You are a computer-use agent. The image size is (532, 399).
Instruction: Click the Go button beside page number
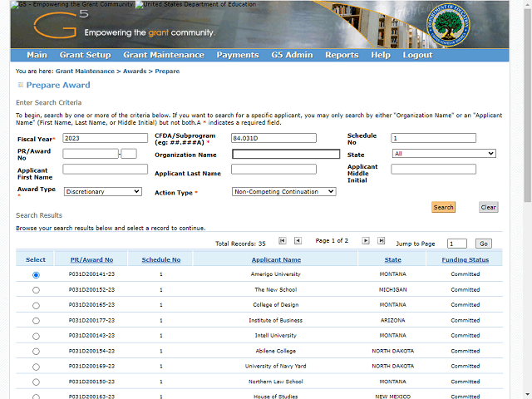click(x=484, y=244)
